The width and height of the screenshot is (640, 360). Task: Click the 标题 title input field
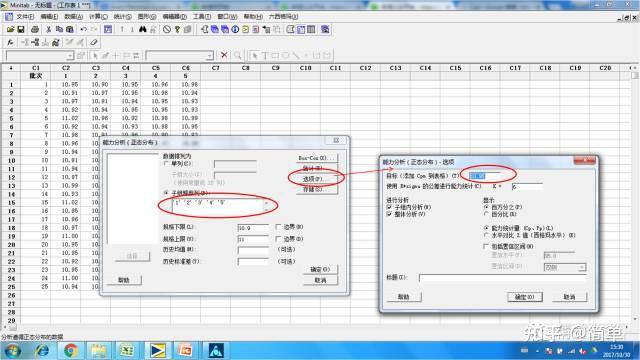[502, 278]
